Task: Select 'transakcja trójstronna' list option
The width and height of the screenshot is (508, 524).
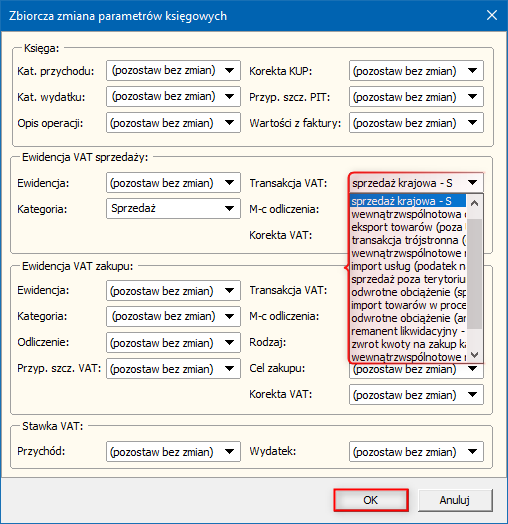Action: pos(408,240)
